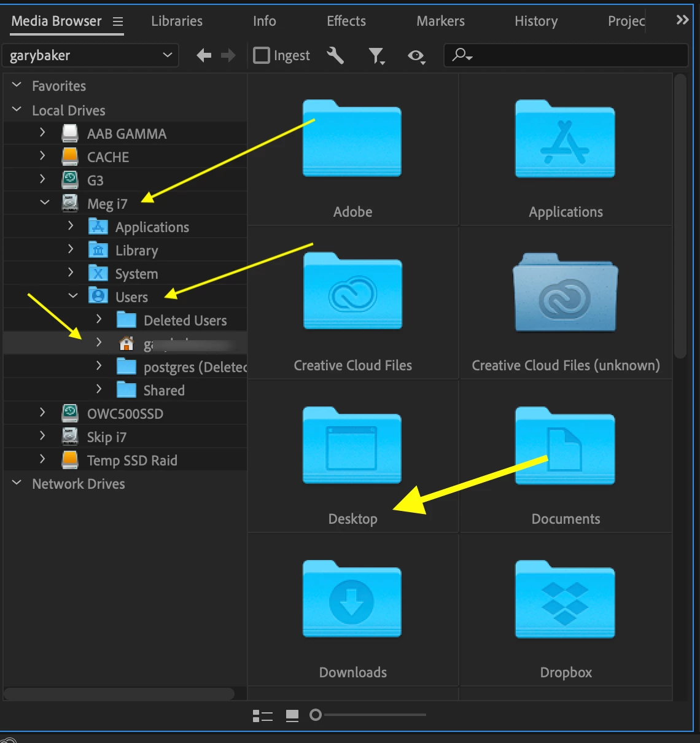Open the Media Browser panel menu icon
The image size is (700, 743).
pyautogui.click(x=118, y=21)
